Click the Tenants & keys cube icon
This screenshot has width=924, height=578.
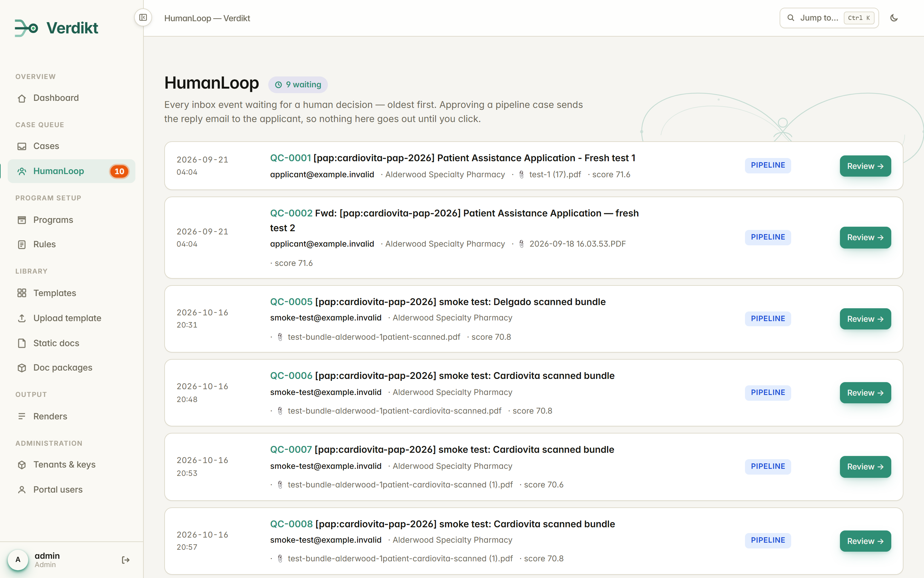[22, 465]
